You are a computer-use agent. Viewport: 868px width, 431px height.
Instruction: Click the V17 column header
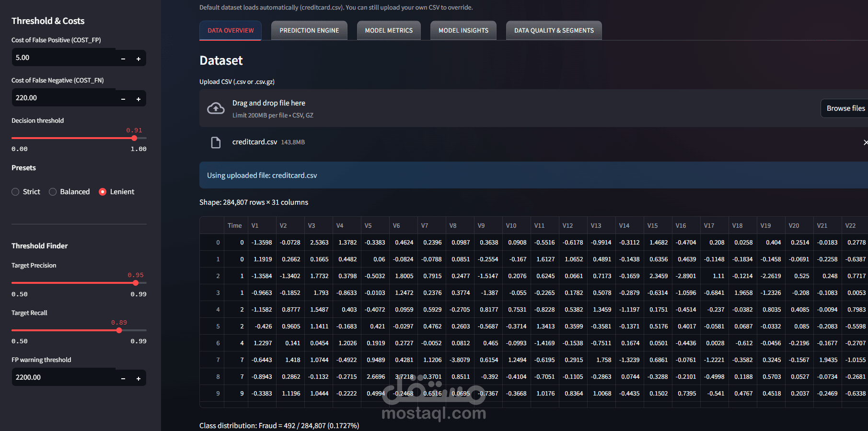[x=714, y=225]
